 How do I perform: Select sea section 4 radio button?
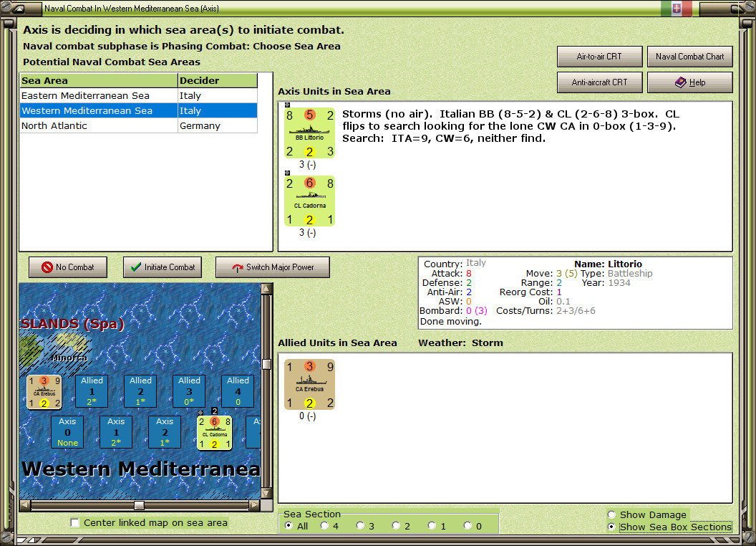coord(324,526)
